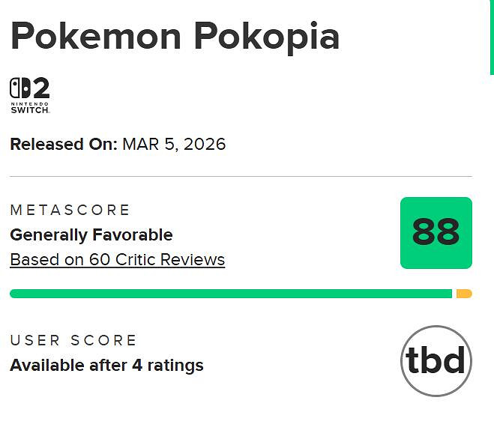
Task: Click the release date "MAR 5, 2026"
Action: pyautogui.click(x=174, y=144)
